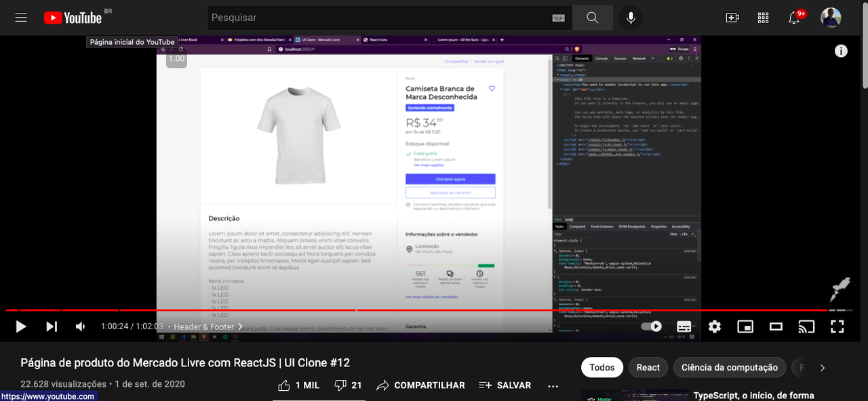This screenshot has height=401, width=868.
Task: Click COMPARTILHAR to share the video
Action: point(421,385)
